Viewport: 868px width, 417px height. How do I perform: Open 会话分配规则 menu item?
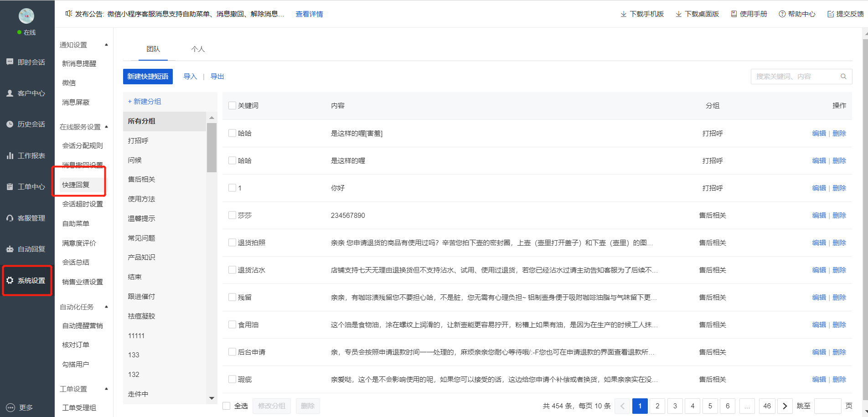point(83,145)
